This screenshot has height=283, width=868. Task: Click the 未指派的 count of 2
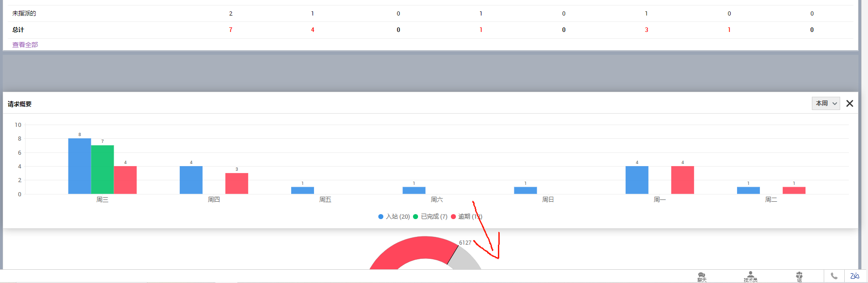[x=230, y=14]
